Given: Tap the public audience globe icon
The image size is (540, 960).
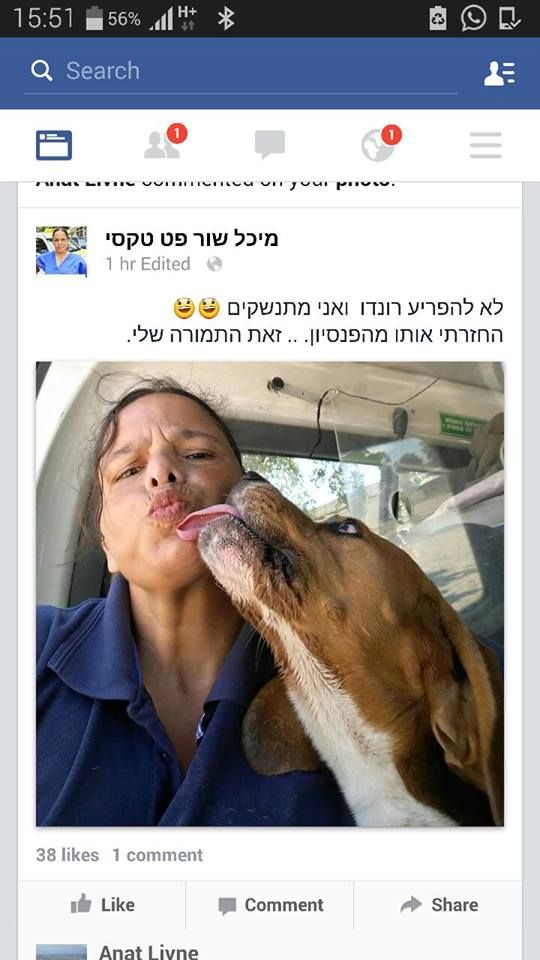Looking at the screenshot, I should click(x=214, y=264).
